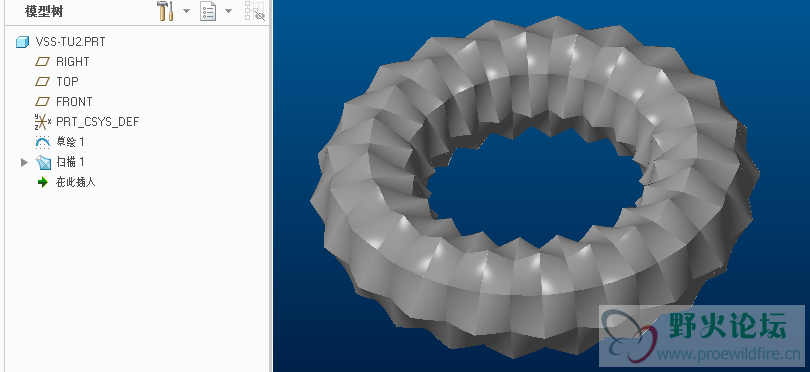Select the 扫描 1 sweep feature icon
The width and height of the screenshot is (810, 372).
[x=43, y=162]
